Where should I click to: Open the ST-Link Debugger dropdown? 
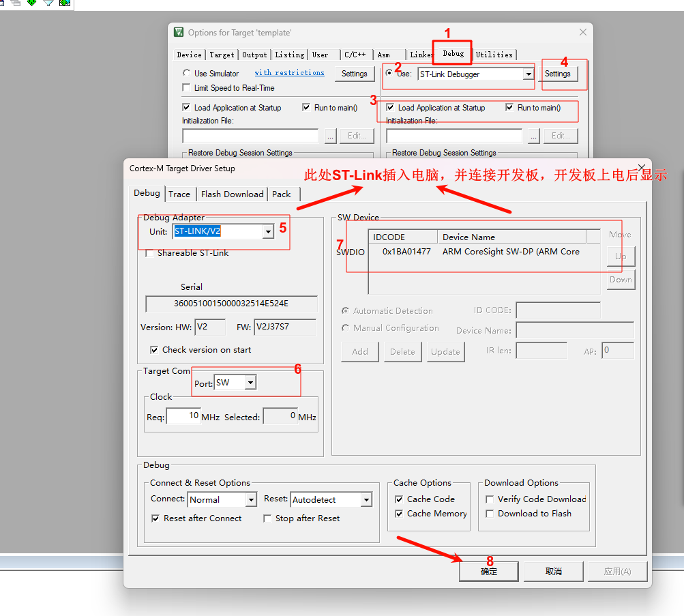529,74
